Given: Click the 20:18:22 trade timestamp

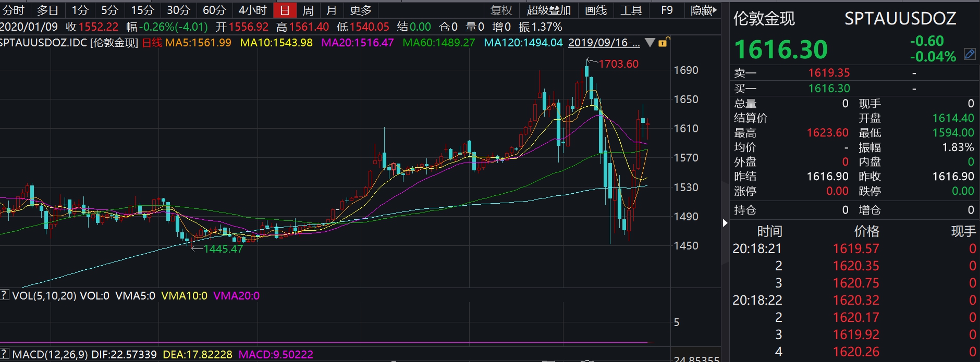Looking at the screenshot, I should coord(757,301).
